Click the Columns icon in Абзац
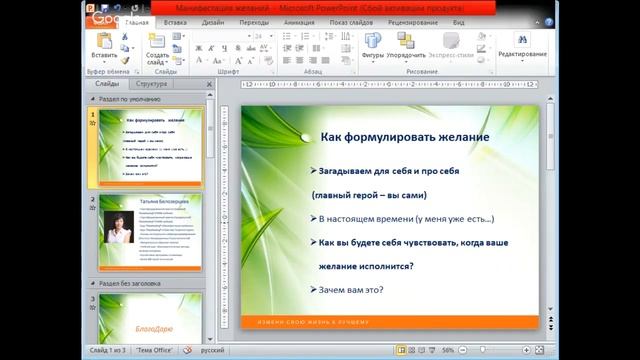640x360 pixels. point(316,48)
